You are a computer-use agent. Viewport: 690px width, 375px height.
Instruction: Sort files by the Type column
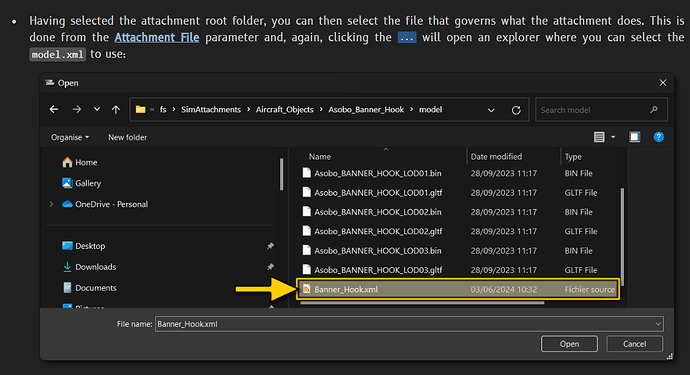(x=573, y=157)
